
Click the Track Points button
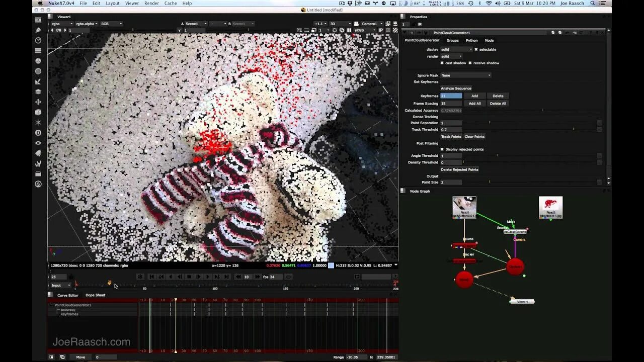click(x=451, y=137)
